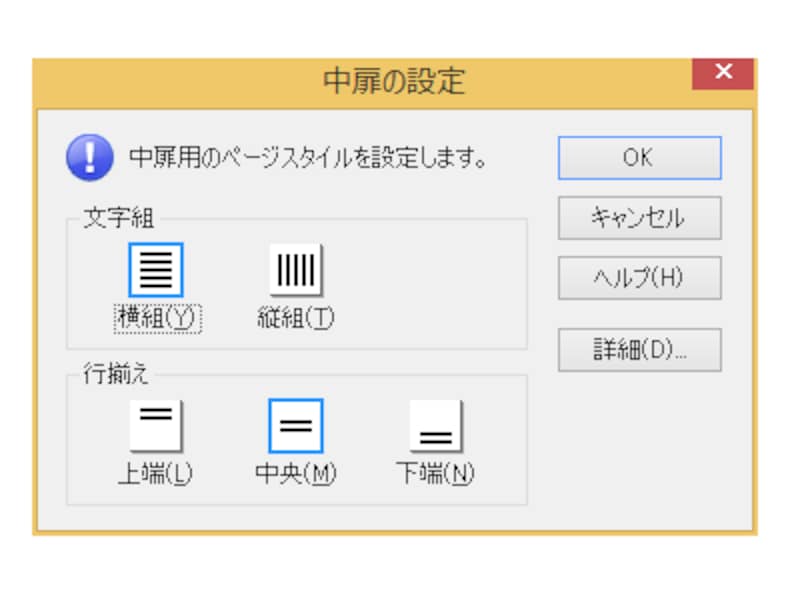
Task: Click the 文字組 group label
Action: [x=118, y=218]
